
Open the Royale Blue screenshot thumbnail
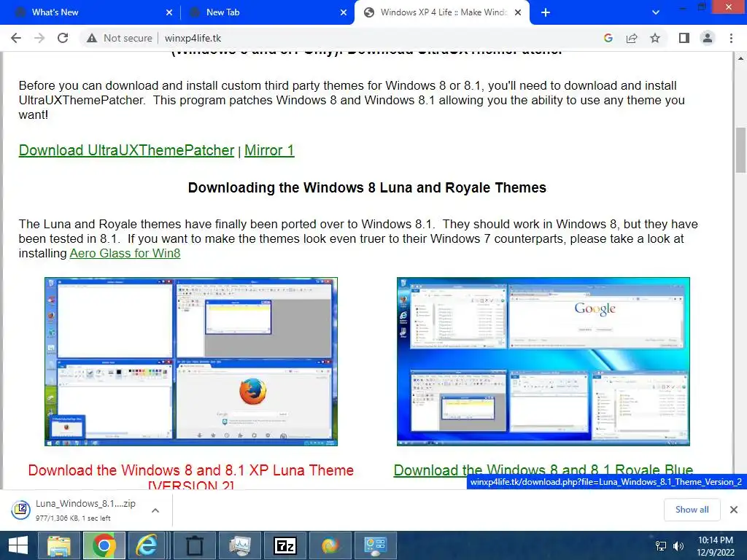tap(543, 362)
